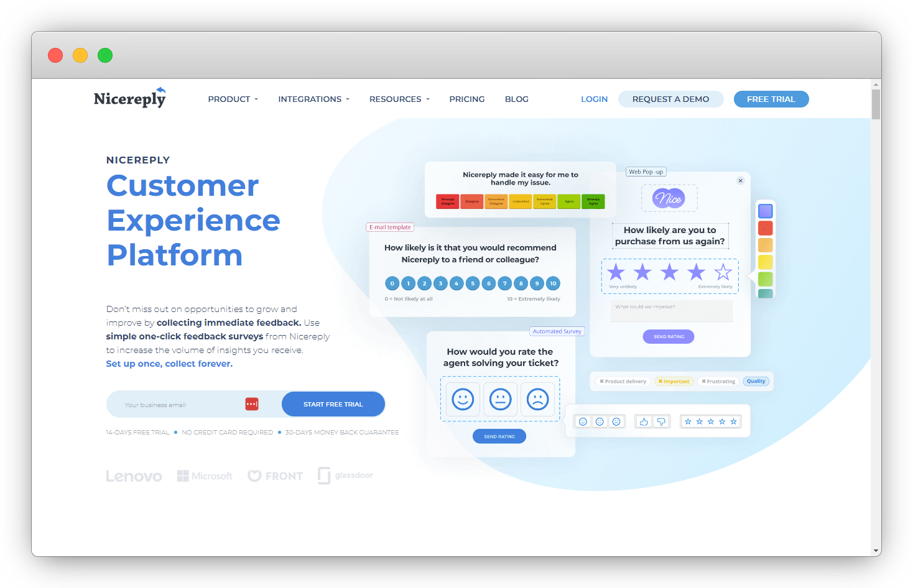Select the green color swatch
Image resolution: width=913 pixels, height=588 pixels.
tap(766, 279)
